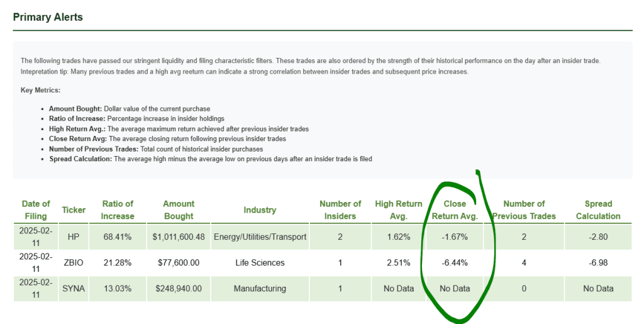Sort by the High Return Avg. header
The image size is (644, 324).
click(x=398, y=209)
